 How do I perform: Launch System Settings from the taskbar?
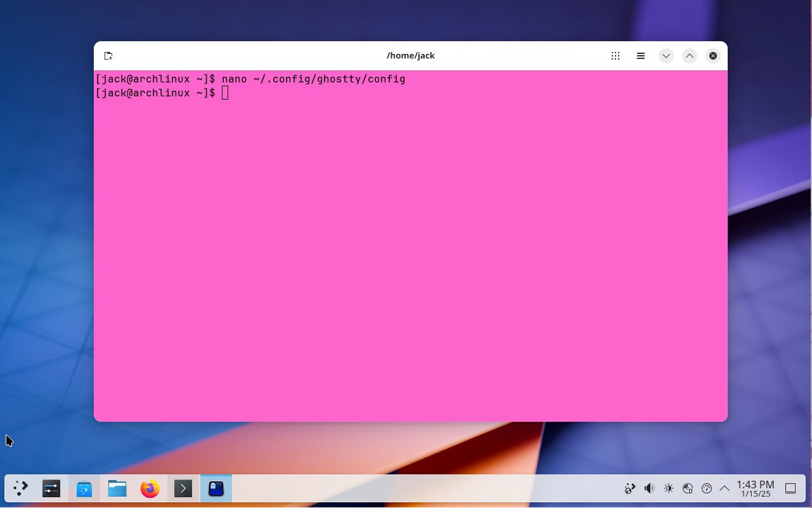(51, 488)
